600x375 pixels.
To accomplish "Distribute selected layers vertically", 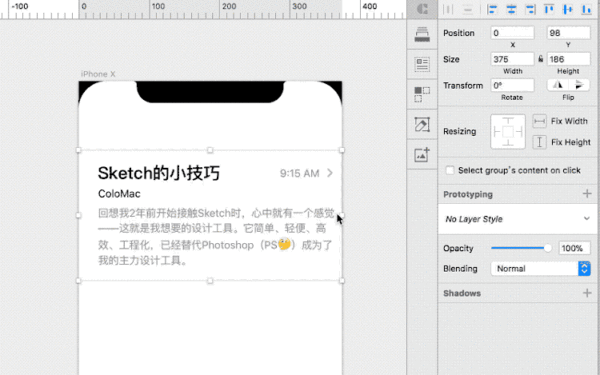I will (468, 9).
